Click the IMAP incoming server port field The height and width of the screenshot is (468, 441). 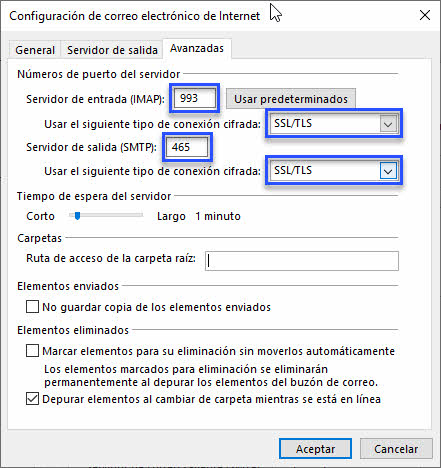[x=194, y=98]
